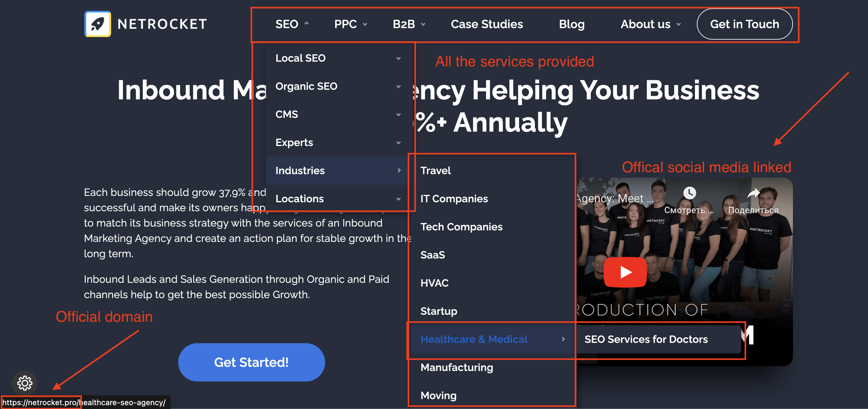The width and height of the screenshot is (868, 409).
Task: Click the NetRocket rocket logo icon
Action: tap(97, 24)
